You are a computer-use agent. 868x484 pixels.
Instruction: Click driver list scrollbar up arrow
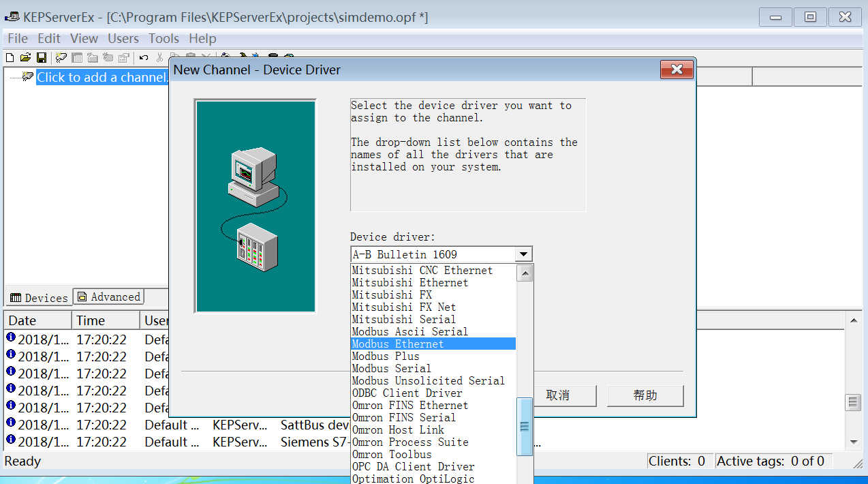[x=525, y=273]
